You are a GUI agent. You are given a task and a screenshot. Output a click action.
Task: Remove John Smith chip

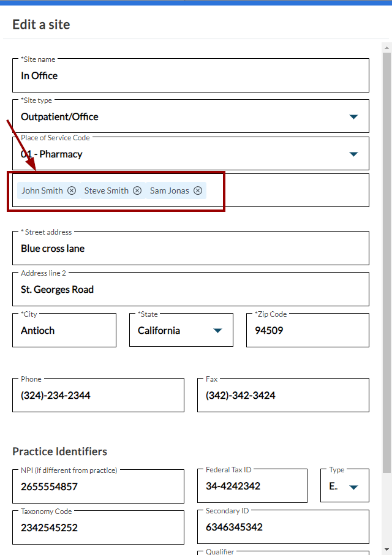pyautogui.click(x=72, y=191)
